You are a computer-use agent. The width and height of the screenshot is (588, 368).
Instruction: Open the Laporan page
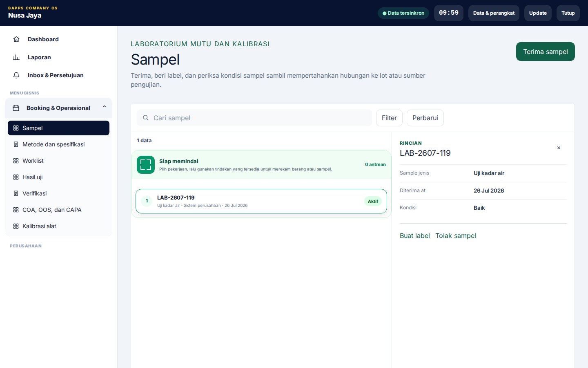pos(58,57)
